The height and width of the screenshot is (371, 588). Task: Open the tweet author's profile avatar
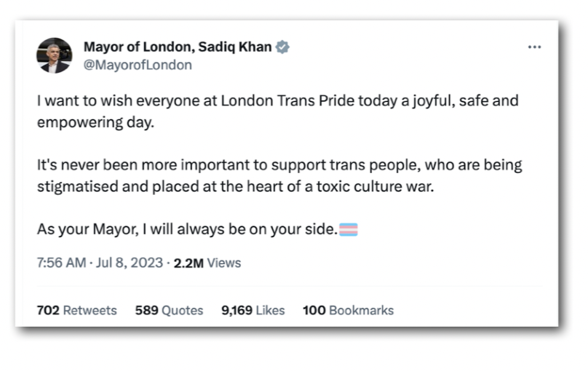point(55,55)
